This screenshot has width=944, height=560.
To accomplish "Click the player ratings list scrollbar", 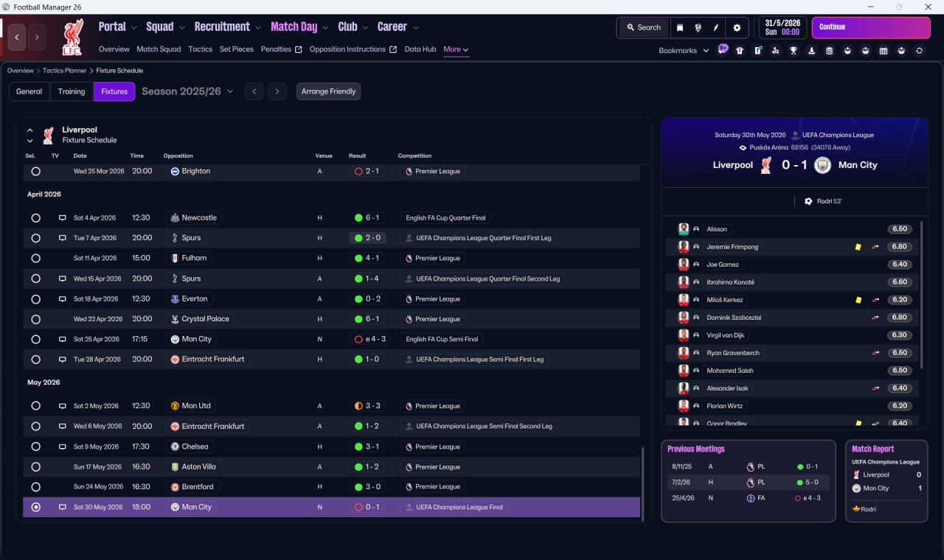I will 923,295.
